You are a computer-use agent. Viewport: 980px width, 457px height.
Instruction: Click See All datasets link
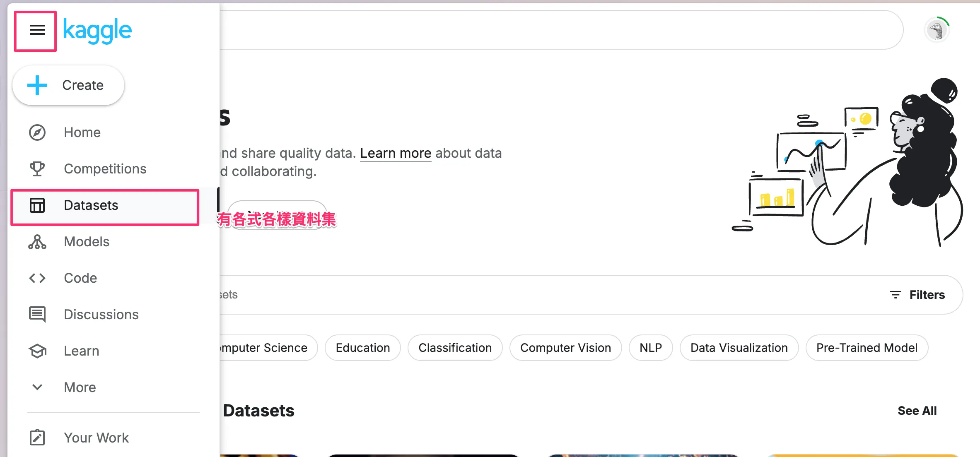tap(917, 411)
